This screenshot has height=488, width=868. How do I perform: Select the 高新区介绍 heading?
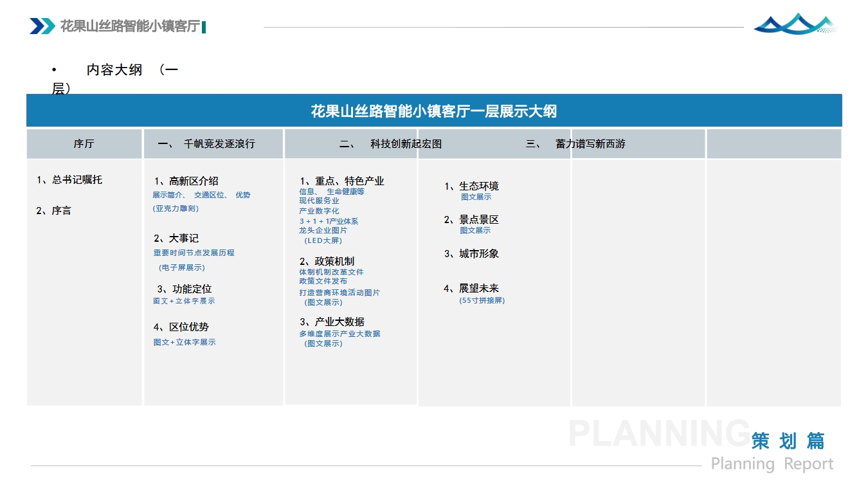[186, 181]
